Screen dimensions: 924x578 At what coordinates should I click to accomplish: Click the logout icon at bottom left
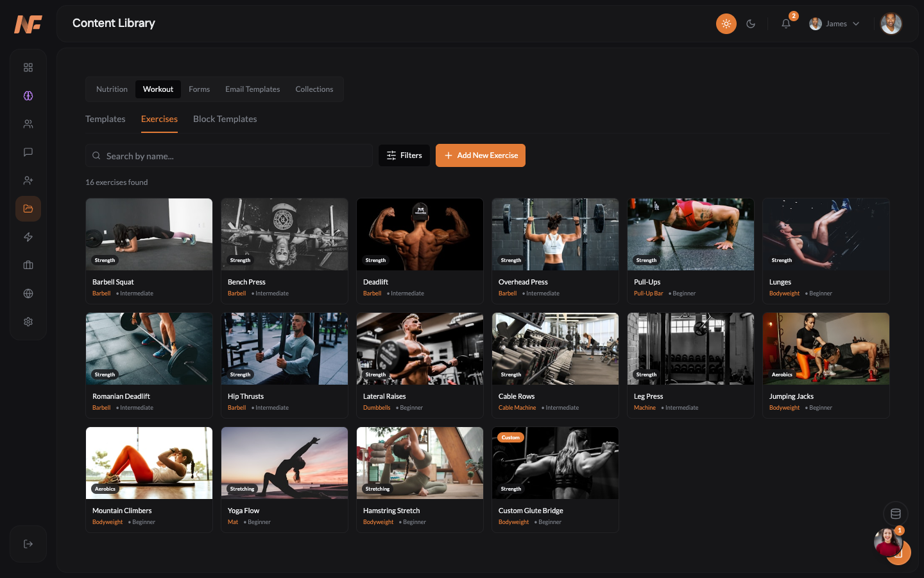(28, 543)
